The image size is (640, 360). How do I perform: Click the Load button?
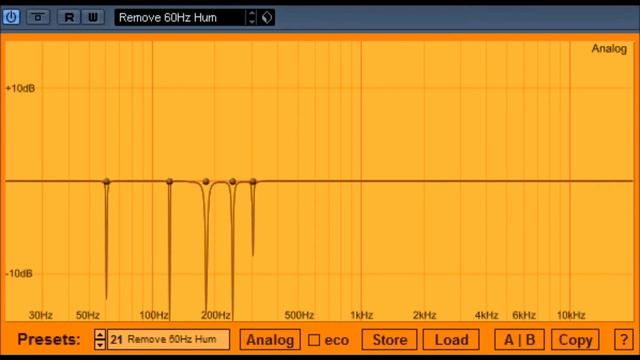(x=451, y=340)
